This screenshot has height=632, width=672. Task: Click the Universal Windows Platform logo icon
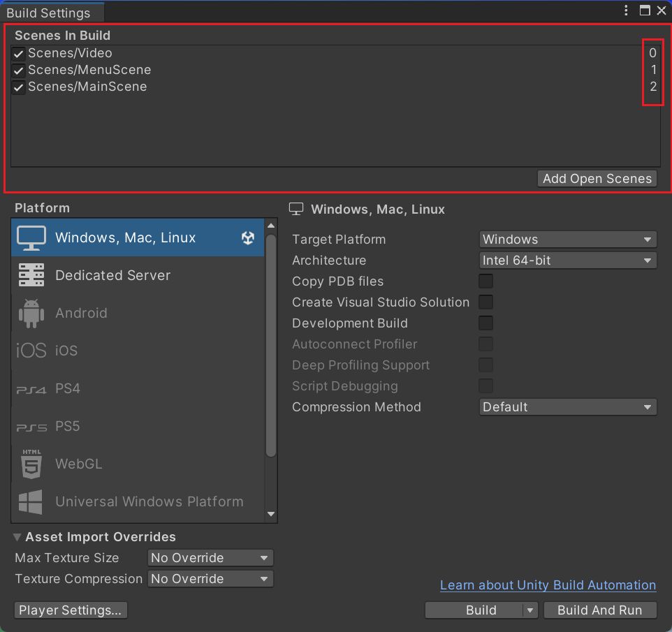point(31,501)
